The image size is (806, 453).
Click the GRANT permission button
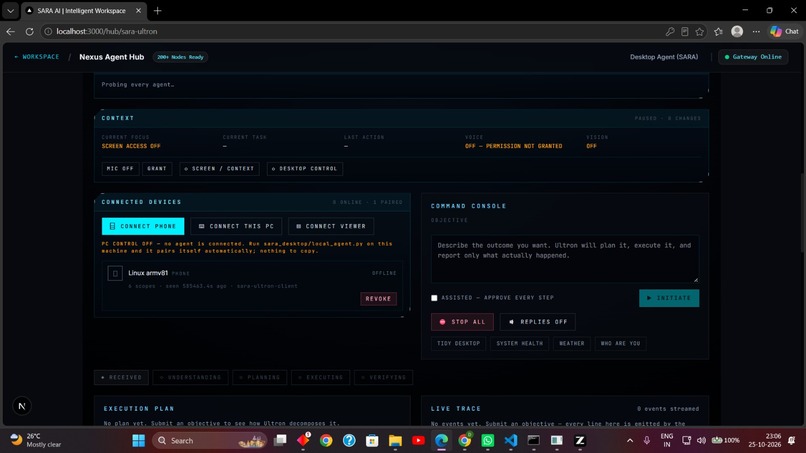pos(157,169)
